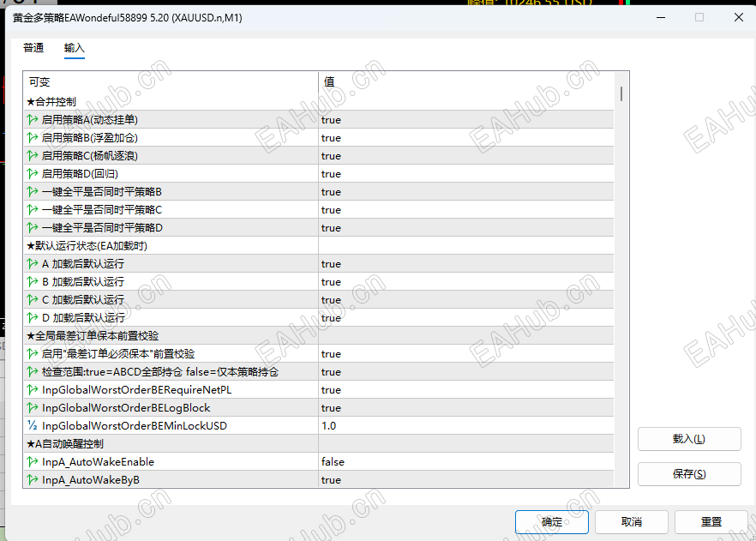Click the icon before 启用"最差订单必须保本"前置校验

click(33, 354)
